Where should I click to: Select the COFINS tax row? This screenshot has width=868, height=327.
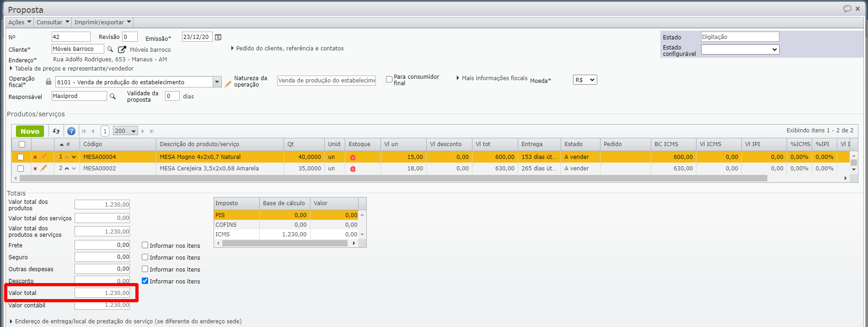pos(286,224)
